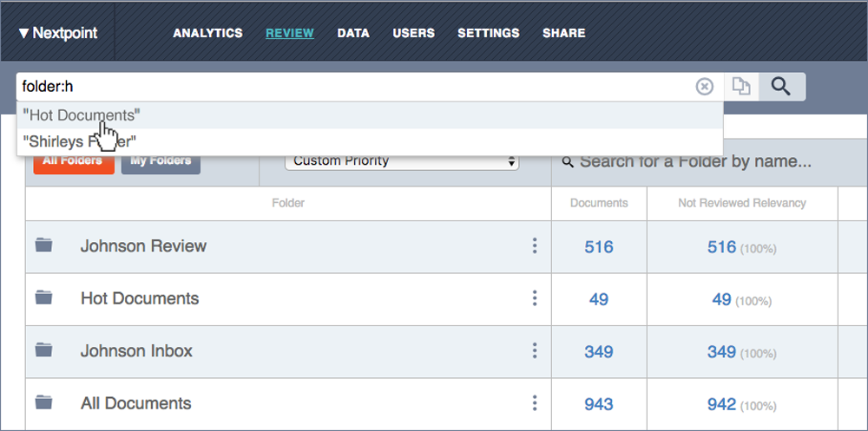Choose the "Hot Documents" suggestion
Viewport: 868px width, 431px height.
click(x=370, y=115)
